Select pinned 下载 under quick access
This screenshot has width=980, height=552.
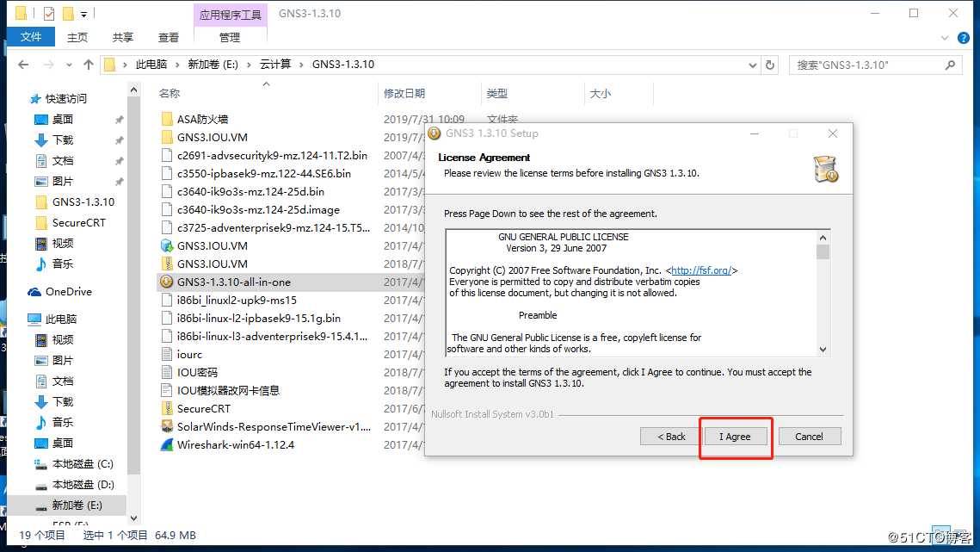click(63, 140)
